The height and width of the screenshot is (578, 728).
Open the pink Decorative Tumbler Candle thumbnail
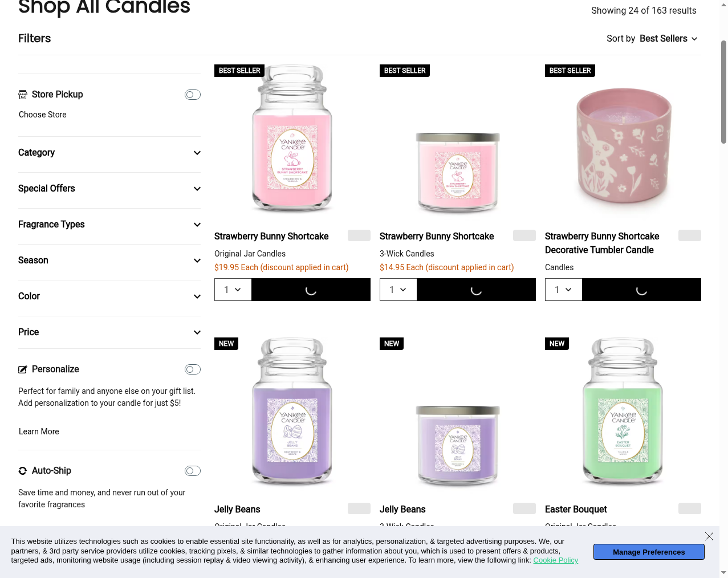[x=623, y=145]
